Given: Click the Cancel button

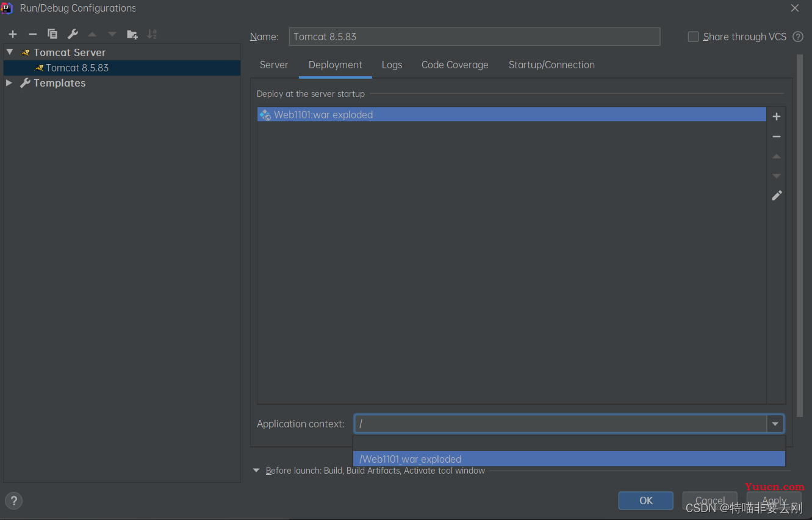Looking at the screenshot, I should 710,500.
